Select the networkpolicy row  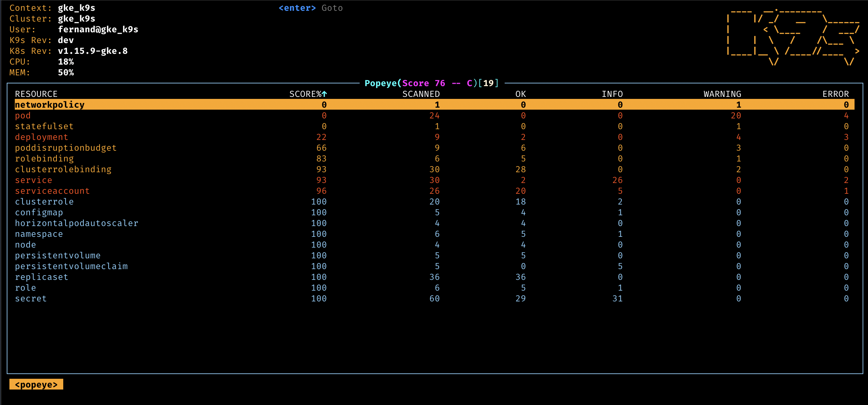point(49,105)
